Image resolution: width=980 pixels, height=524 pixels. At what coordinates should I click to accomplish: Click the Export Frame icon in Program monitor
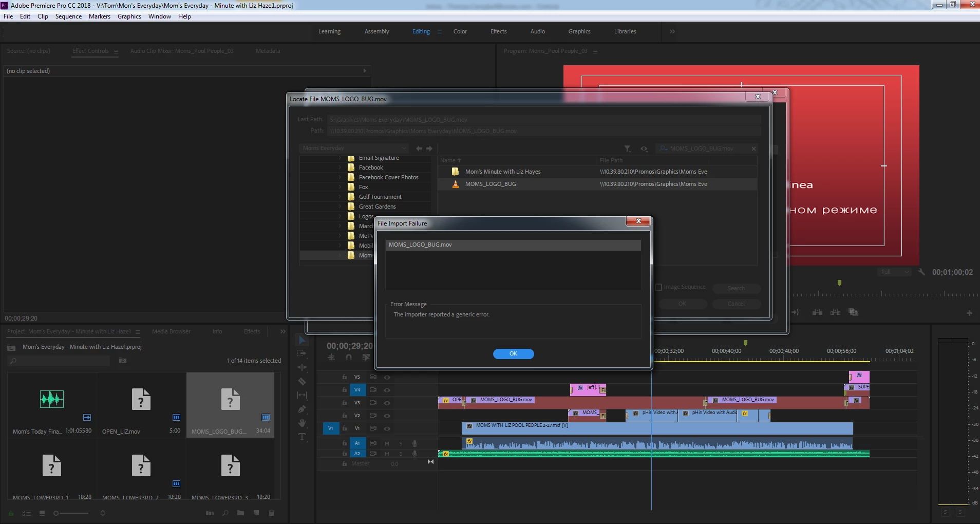pos(854,312)
